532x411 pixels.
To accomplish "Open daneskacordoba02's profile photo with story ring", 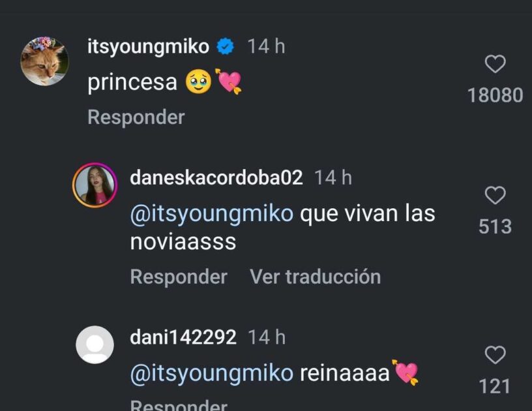I will pos(95,186).
